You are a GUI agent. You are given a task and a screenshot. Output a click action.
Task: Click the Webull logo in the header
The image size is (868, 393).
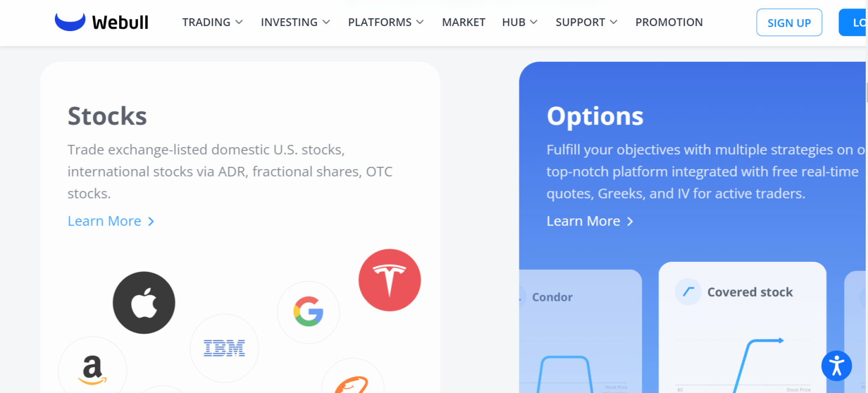click(101, 21)
